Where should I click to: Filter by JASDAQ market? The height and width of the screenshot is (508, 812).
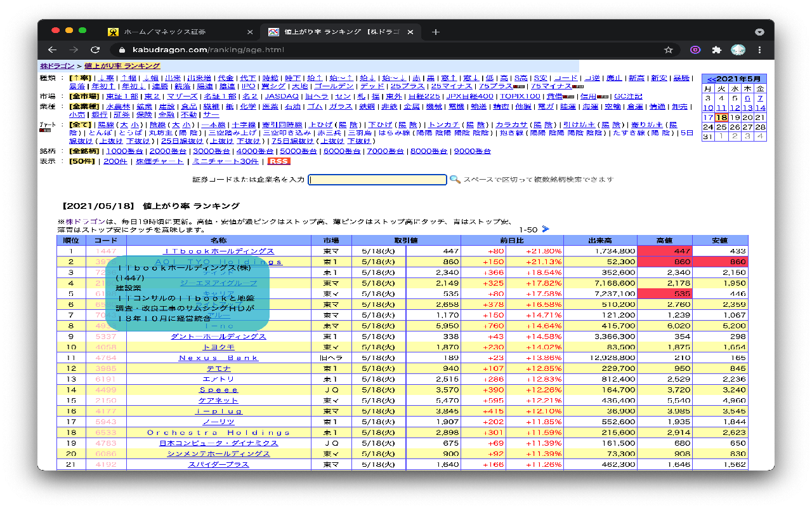[x=281, y=96]
